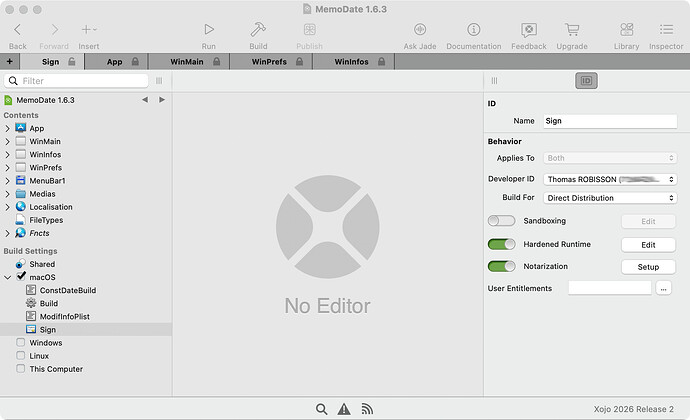
Task: Open the Build For dropdown
Action: point(610,198)
